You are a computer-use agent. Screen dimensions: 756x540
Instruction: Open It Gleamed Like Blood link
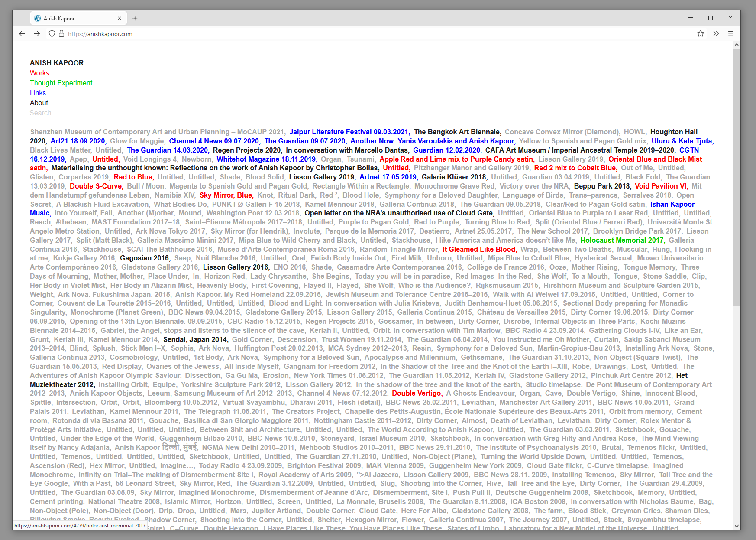tap(479, 249)
